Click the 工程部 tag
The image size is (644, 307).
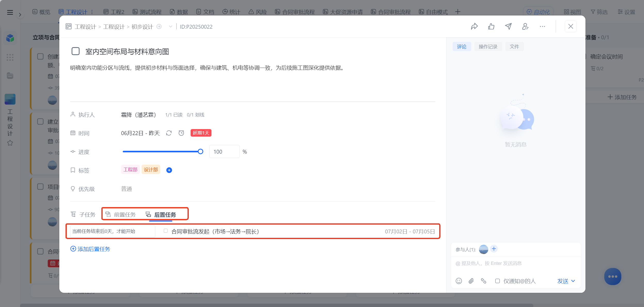click(131, 169)
